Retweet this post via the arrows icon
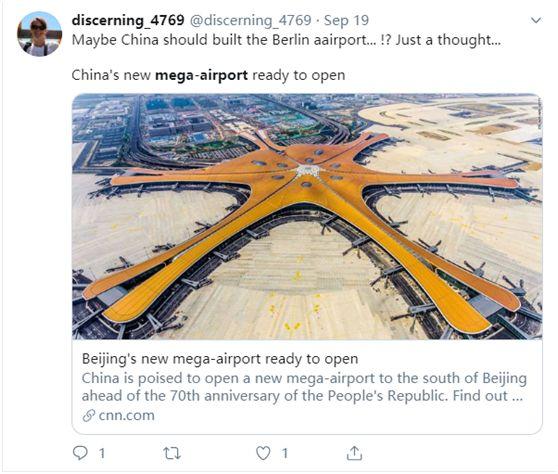The width and height of the screenshot is (558, 474). (x=172, y=453)
